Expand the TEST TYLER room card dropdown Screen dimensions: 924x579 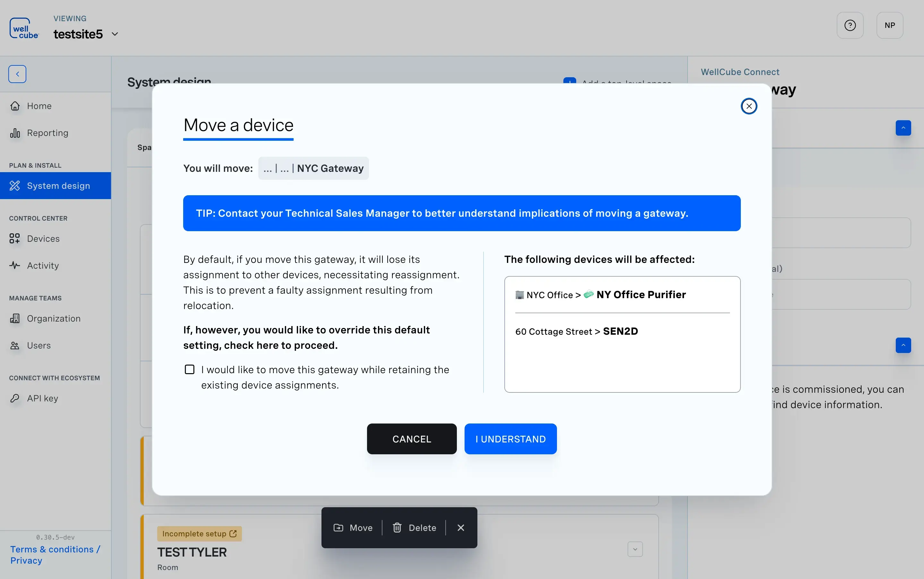pyautogui.click(x=634, y=549)
